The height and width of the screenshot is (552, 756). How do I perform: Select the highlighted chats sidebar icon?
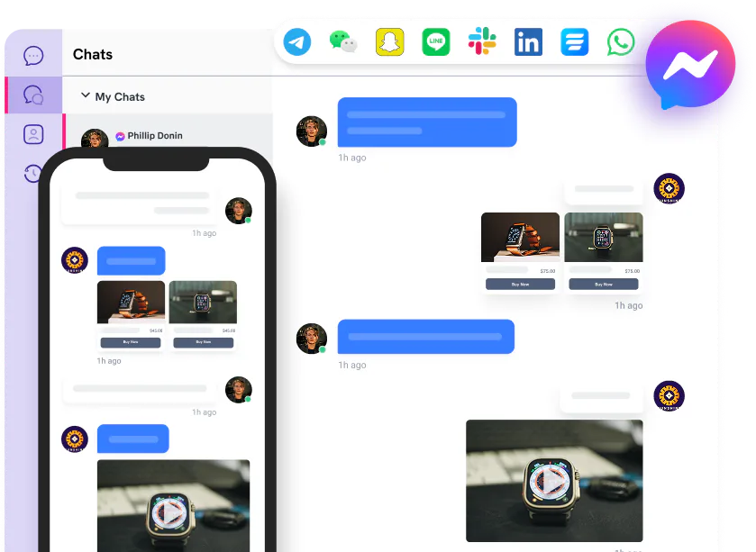[x=33, y=95]
